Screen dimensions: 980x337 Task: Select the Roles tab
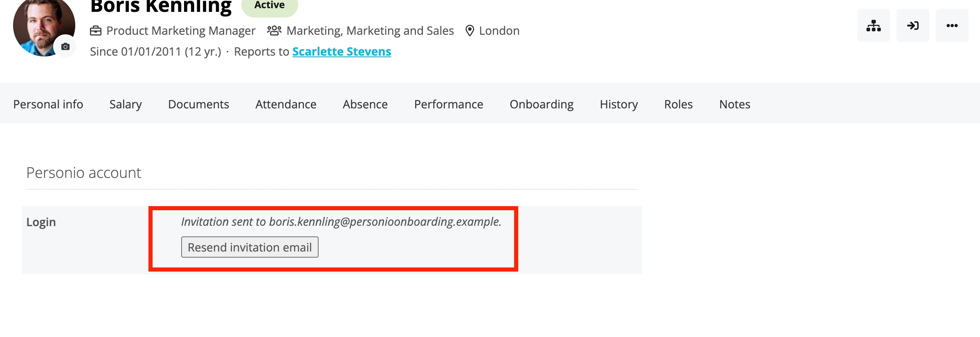coord(679,104)
